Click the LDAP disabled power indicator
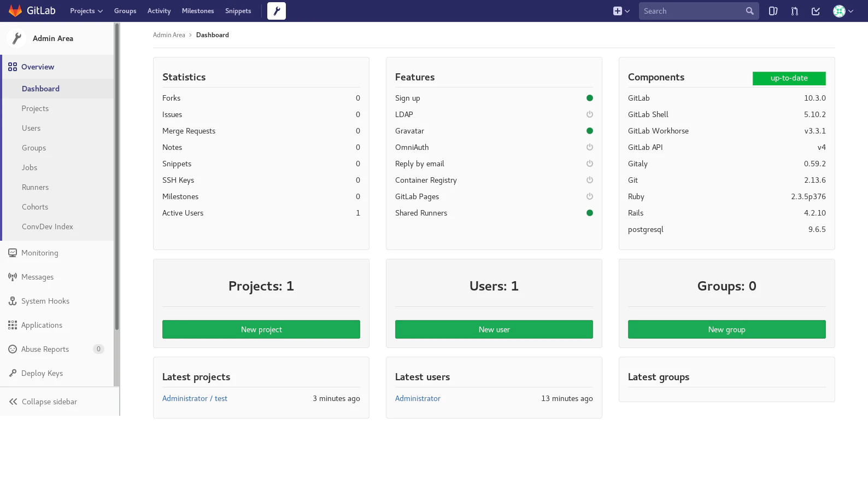Screen dimensions: 868x482 589,114
